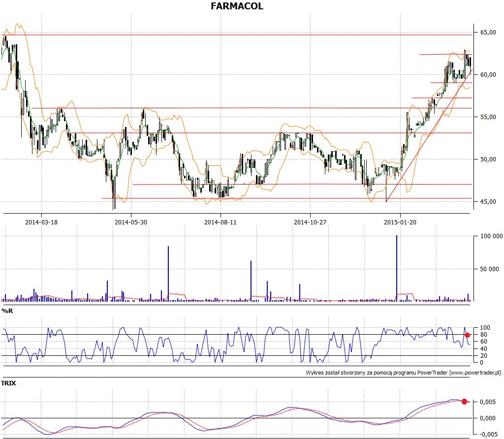Image resolution: width=504 pixels, height=439 pixels.
Task: Click the %R scale value 20
Action: [x=483, y=356]
